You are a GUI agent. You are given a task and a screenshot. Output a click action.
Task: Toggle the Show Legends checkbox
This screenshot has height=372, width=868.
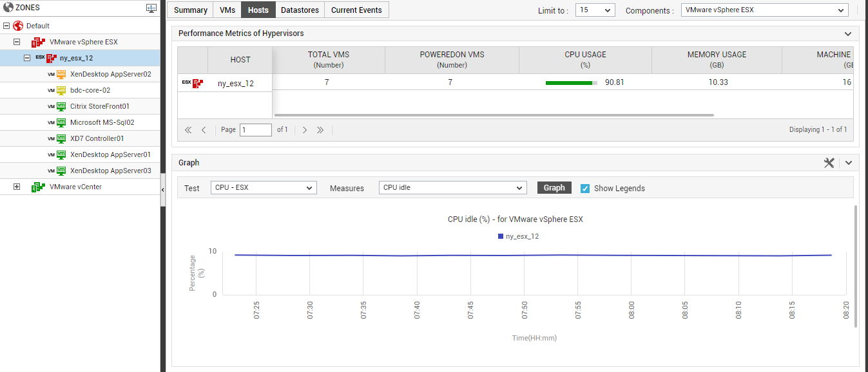(x=585, y=188)
